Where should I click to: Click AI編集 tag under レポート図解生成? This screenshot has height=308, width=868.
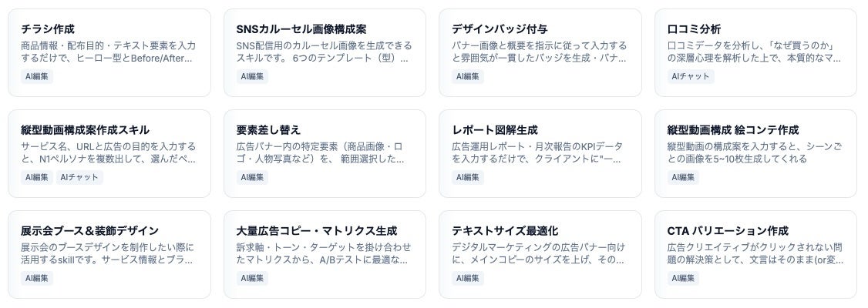[x=468, y=177]
